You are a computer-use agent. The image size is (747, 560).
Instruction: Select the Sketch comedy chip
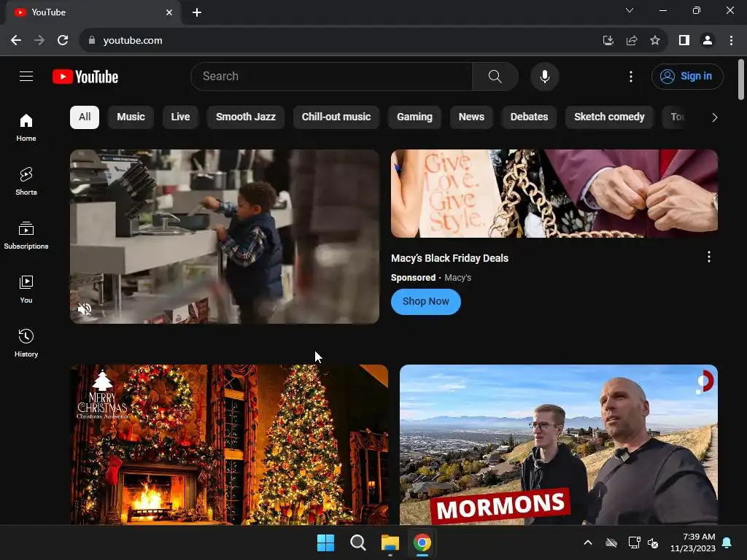[x=609, y=117]
